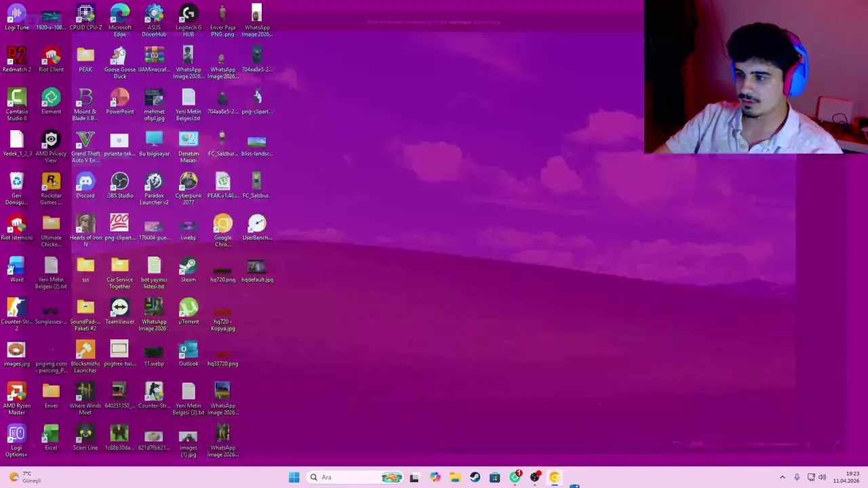Select Paradox Launcher v2 shortcut
Viewport: 868px width, 488px height.
154,189
